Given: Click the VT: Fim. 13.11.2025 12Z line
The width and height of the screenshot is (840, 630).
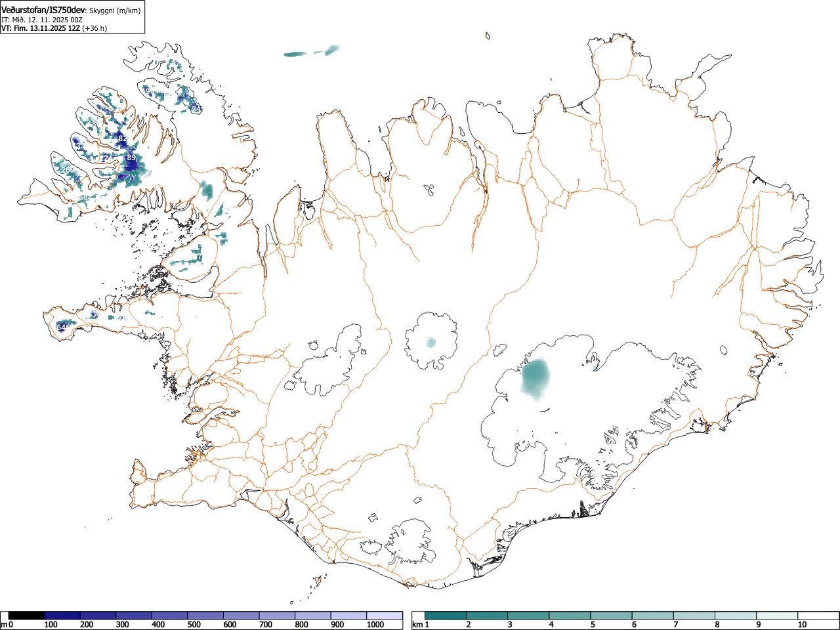Looking at the screenshot, I should click(x=41, y=28).
